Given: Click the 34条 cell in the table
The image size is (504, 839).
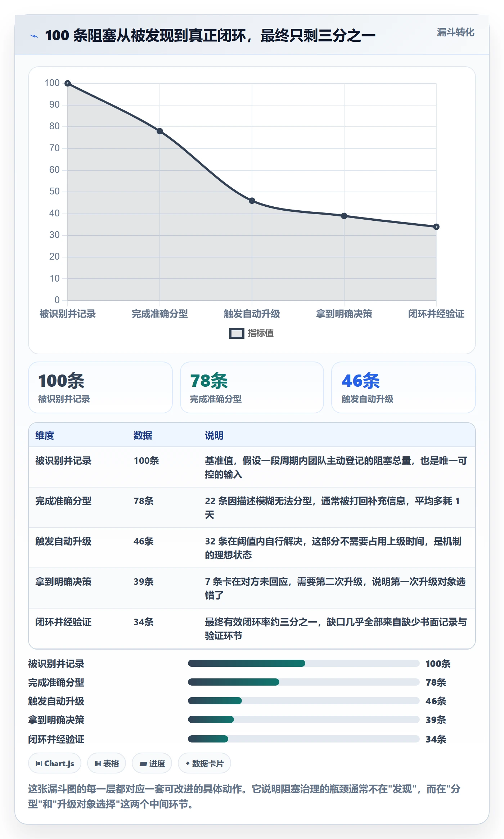Looking at the screenshot, I should [144, 622].
